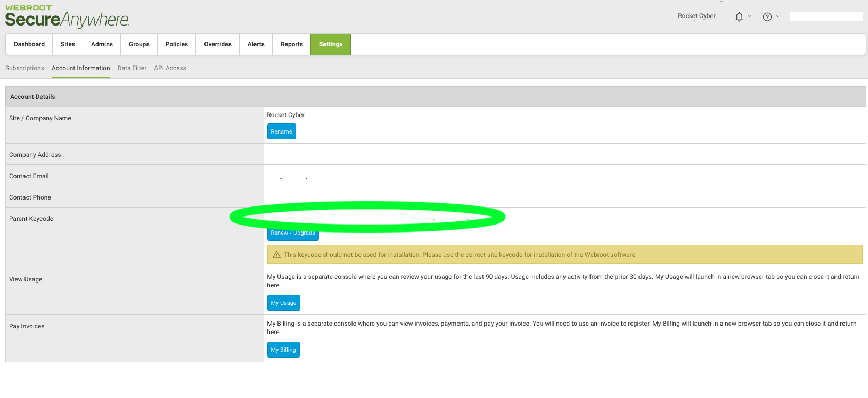Go to the Sites tab
This screenshot has width=868, height=398.
tap(68, 44)
